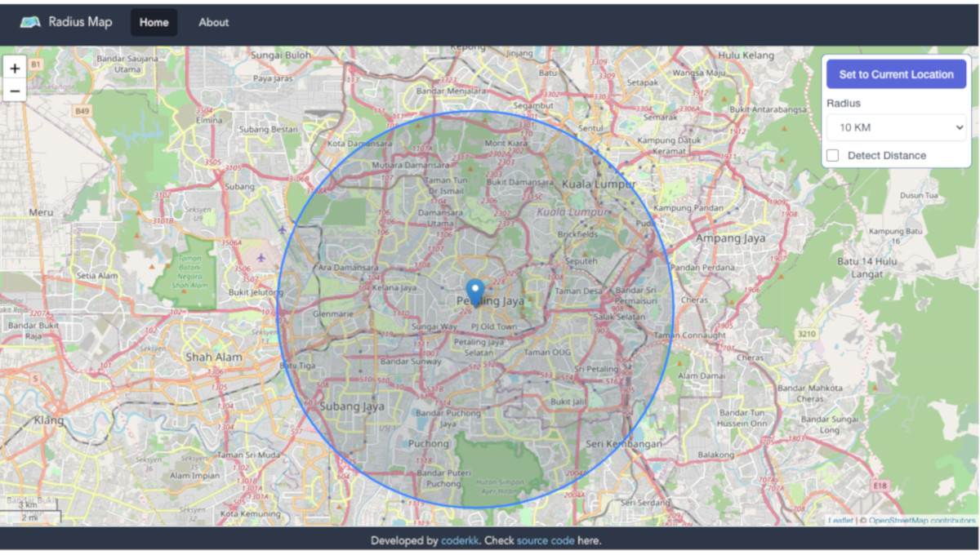Go to the Home tab
The width and height of the screenshot is (980, 555).
(x=154, y=22)
